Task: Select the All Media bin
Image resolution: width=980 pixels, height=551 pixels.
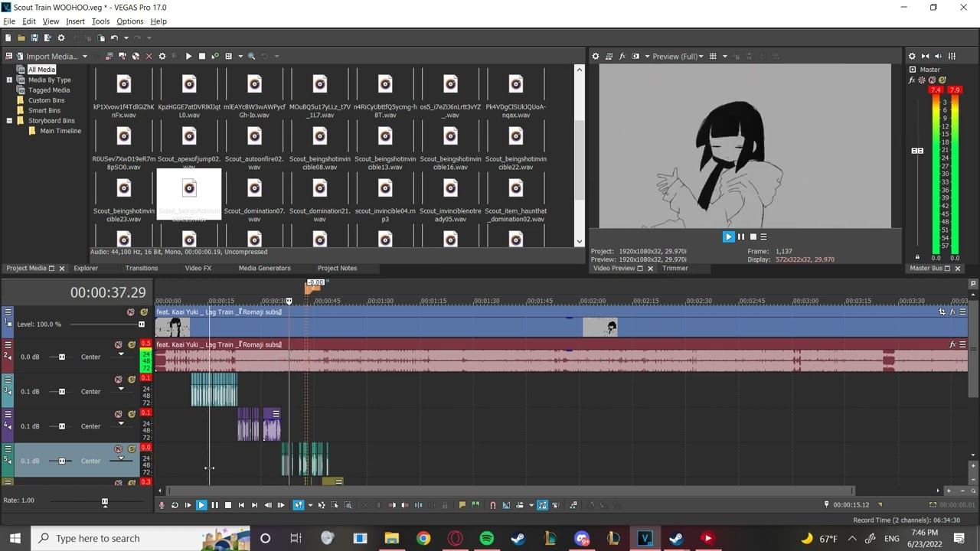Action: [x=41, y=70]
